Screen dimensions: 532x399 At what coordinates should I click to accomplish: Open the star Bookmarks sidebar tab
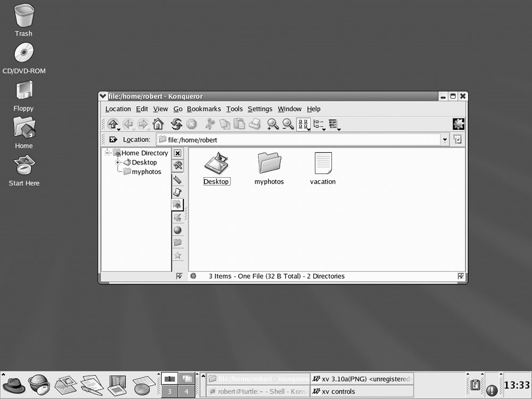click(178, 255)
